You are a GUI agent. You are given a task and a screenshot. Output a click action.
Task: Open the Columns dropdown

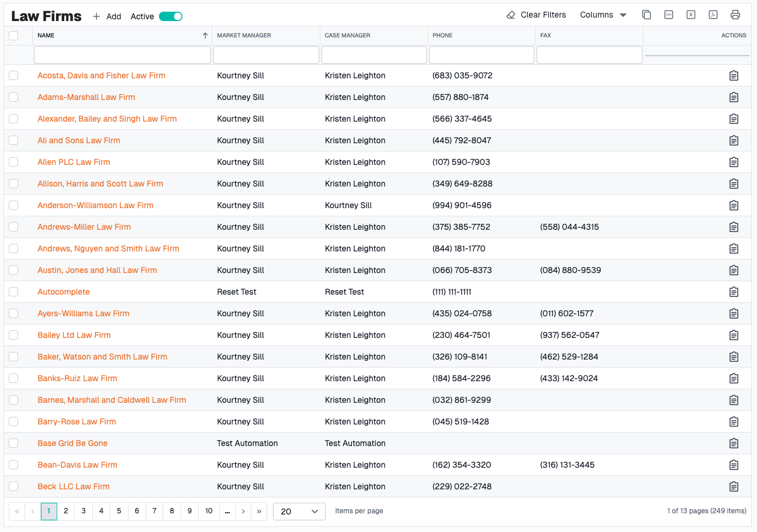point(603,15)
